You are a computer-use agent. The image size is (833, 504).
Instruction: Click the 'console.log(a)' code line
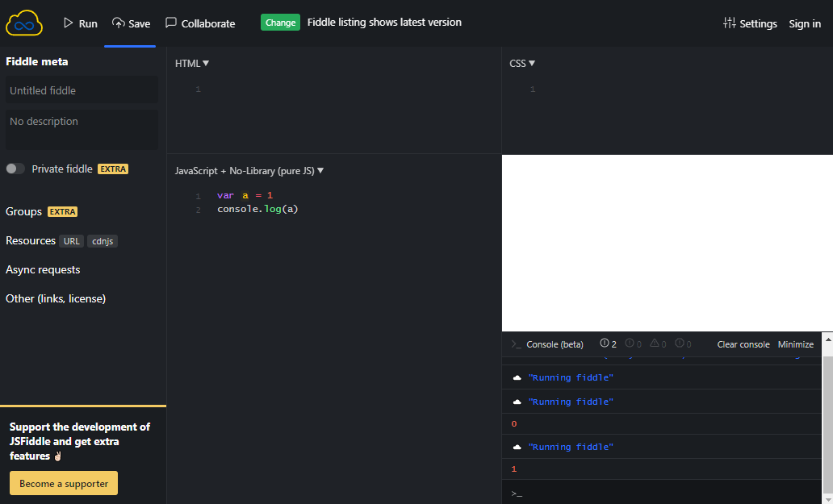click(257, 209)
